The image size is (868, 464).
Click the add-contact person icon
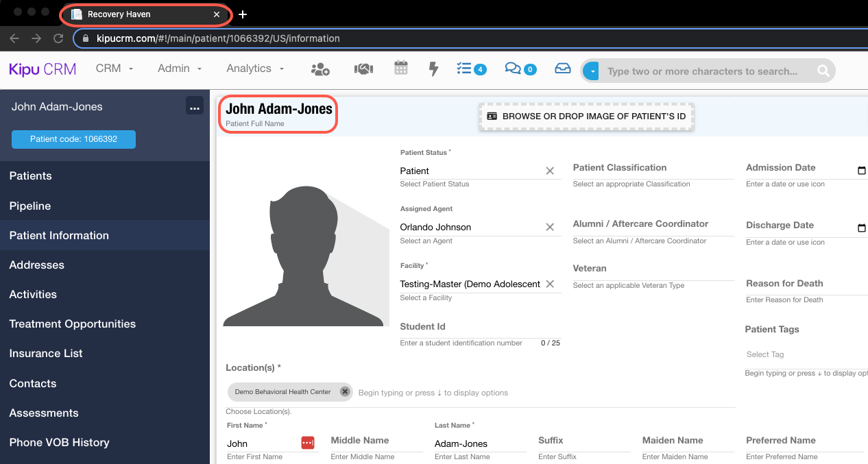[x=321, y=69]
